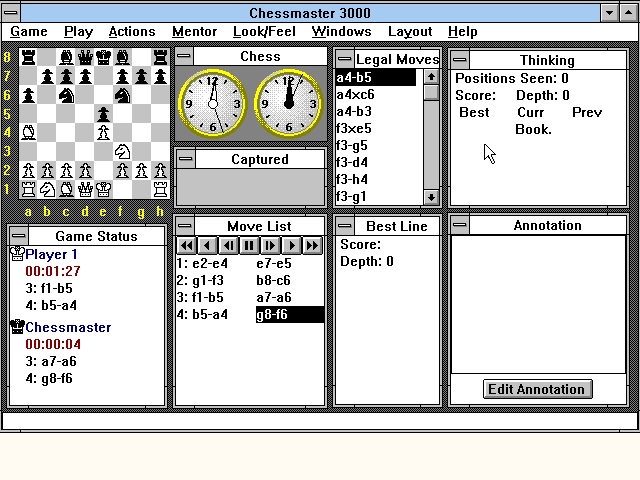Open the Annotation window's control menu
This screenshot has height=480, width=640.
pos(460,225)
